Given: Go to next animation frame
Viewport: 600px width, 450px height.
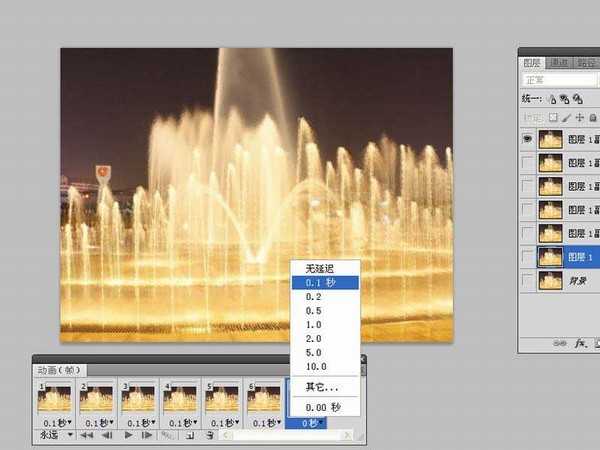Looking at the screenshot, I should tap(147, 436).
